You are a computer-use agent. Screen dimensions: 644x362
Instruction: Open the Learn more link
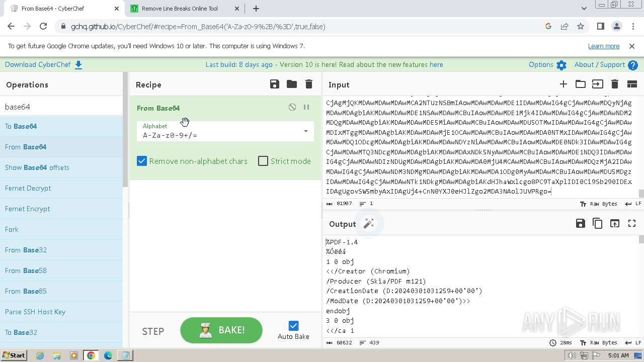click(x=604, y=46)
